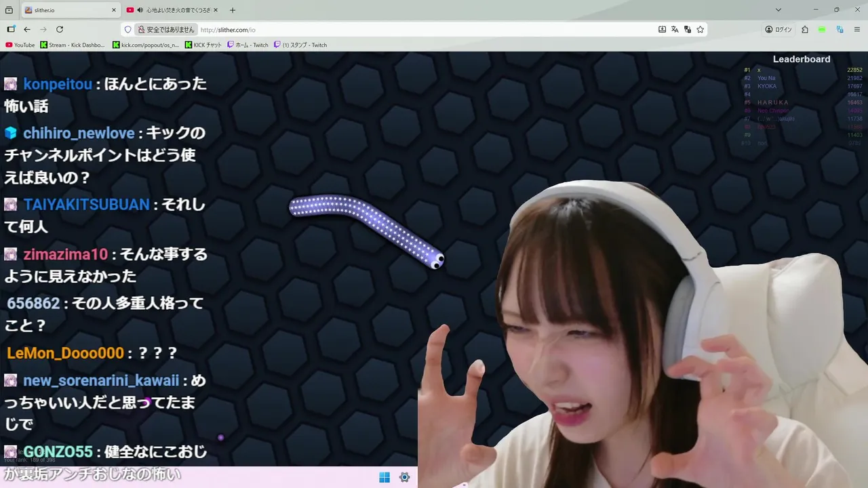Click chat username GONZO55

click(x=58, y=451)
